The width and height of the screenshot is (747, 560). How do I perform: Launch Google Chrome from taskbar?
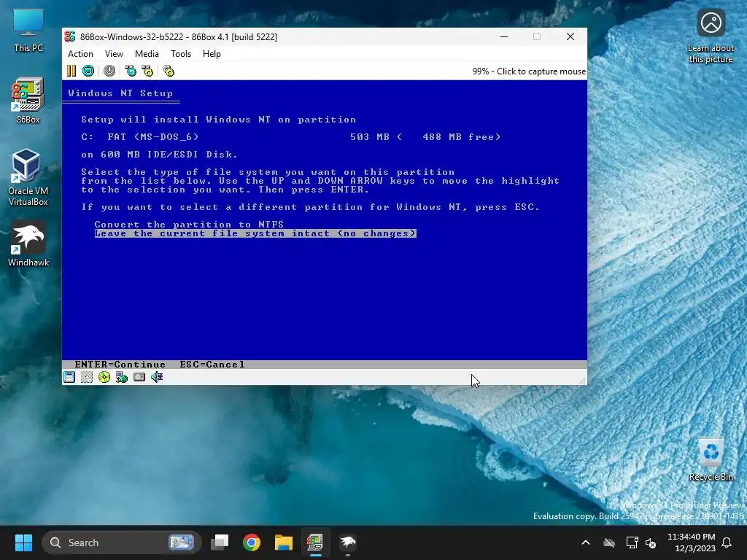coord(252,542)
